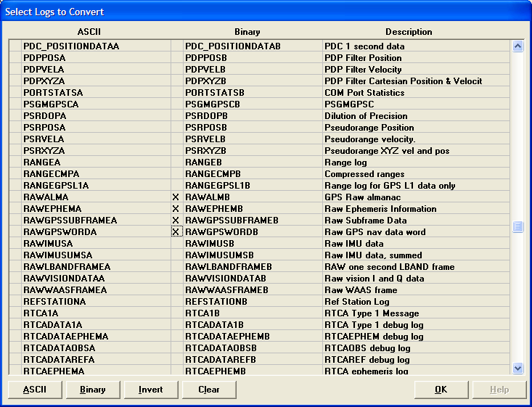The height and width of the screenshot is (407, 532).
Task: Click the scrollbar up arrow
Action: 517,46
